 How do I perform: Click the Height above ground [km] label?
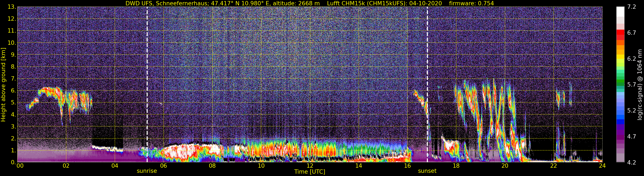point(3,84)
